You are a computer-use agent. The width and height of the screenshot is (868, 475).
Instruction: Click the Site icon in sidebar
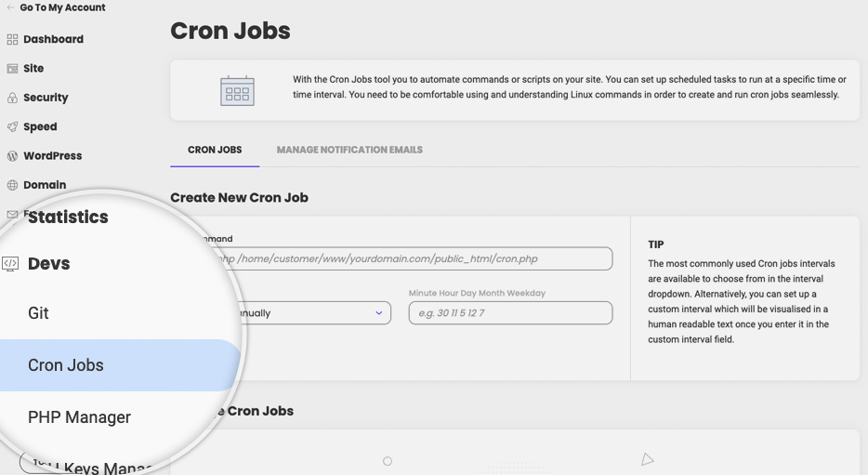click(12, 69)
